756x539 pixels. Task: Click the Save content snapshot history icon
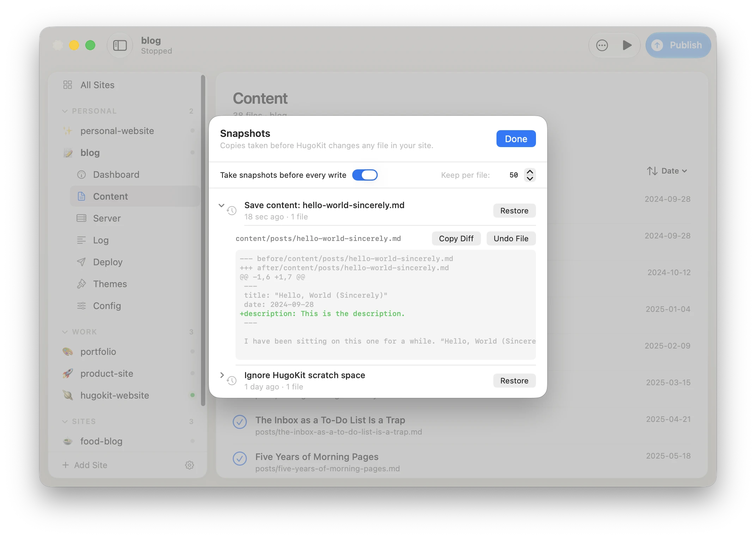[x=232, y=211]
